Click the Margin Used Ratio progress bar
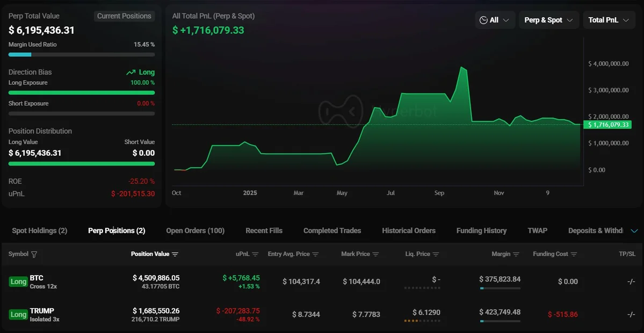The image size is (644, 333). click(x=81, y=54)
